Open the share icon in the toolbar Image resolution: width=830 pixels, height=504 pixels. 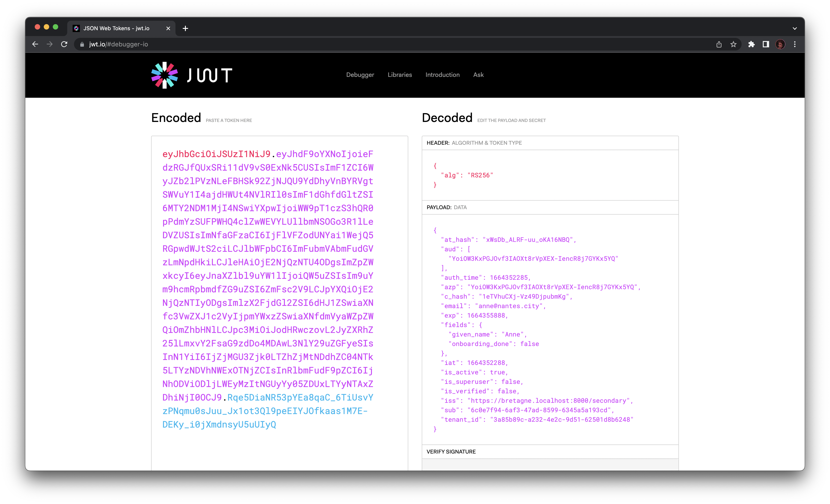(x=719, y=44)
